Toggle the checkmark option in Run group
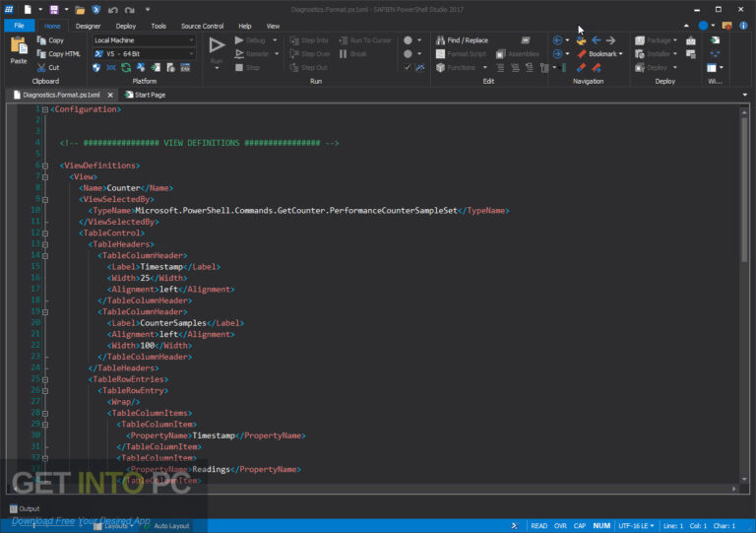Screen dimensions: 756x533 408,68
